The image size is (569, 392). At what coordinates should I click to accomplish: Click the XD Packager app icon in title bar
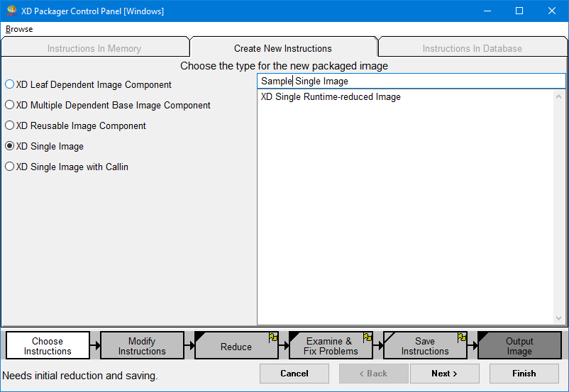11,11
